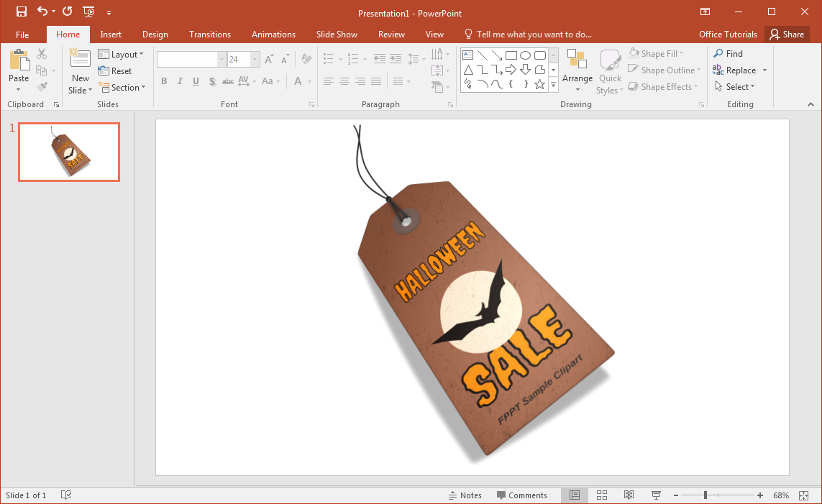Click the Share button
The width and height of the screenshot is (822, 504).
coord(786,35)
